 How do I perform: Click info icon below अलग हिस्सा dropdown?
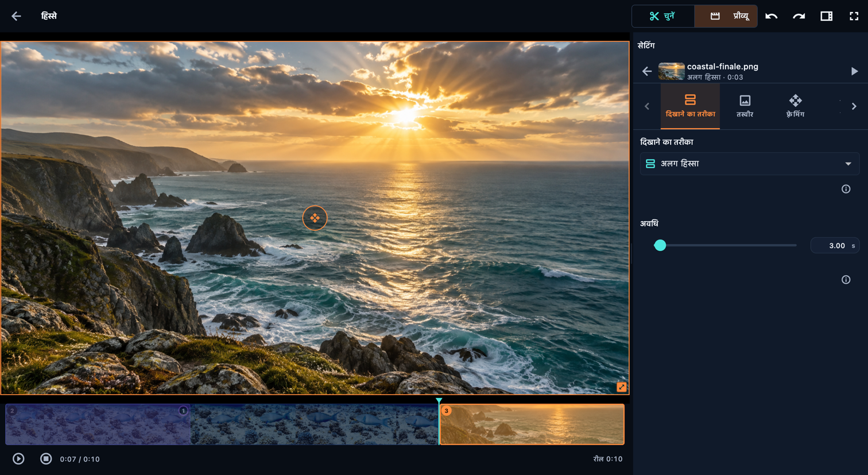point(846,189)
